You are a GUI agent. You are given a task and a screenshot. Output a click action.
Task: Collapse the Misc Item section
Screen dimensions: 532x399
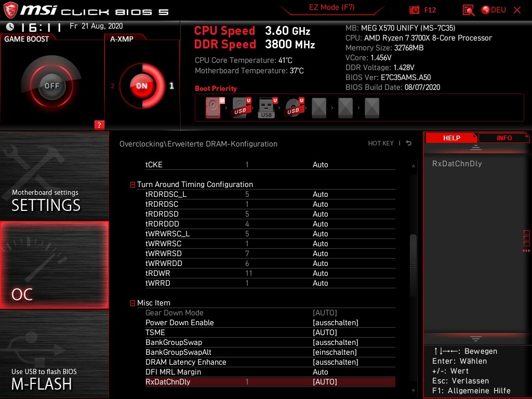pyautogui.click(x=132, y=303)
